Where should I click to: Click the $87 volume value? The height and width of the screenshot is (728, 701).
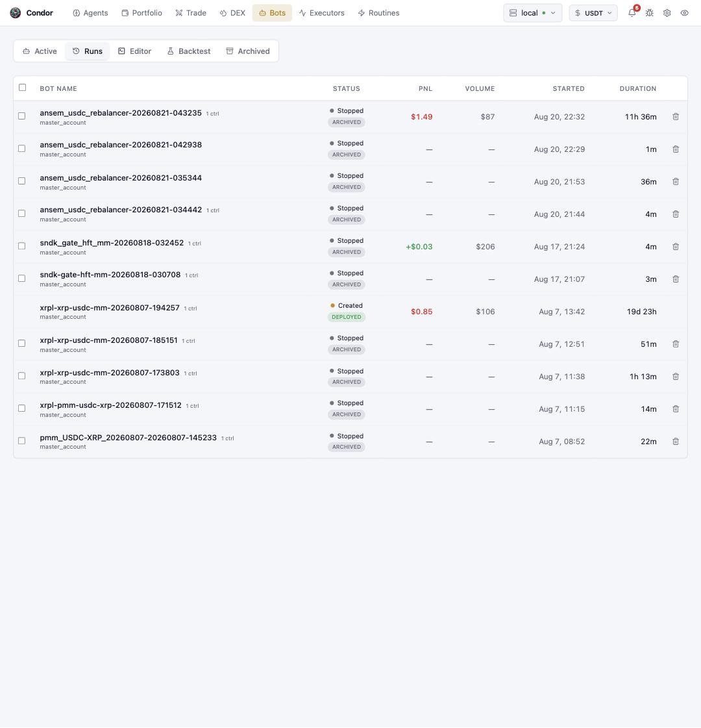point(487,117)
